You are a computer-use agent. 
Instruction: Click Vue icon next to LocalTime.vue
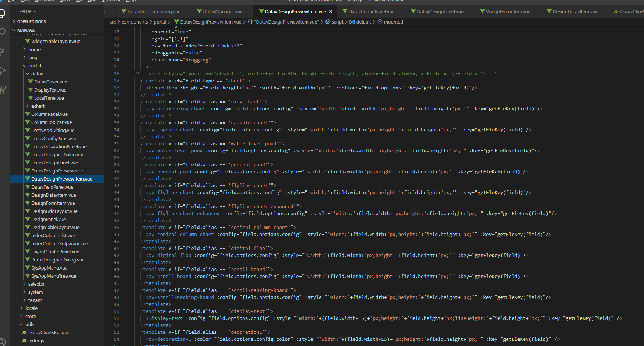point(31,98)
